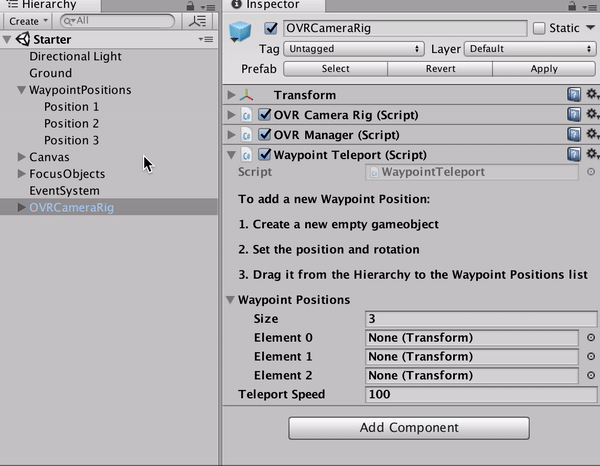Viewport: 600px width, 466px height.
Task: Open Transform component gear settings
Action: point(592,94)
